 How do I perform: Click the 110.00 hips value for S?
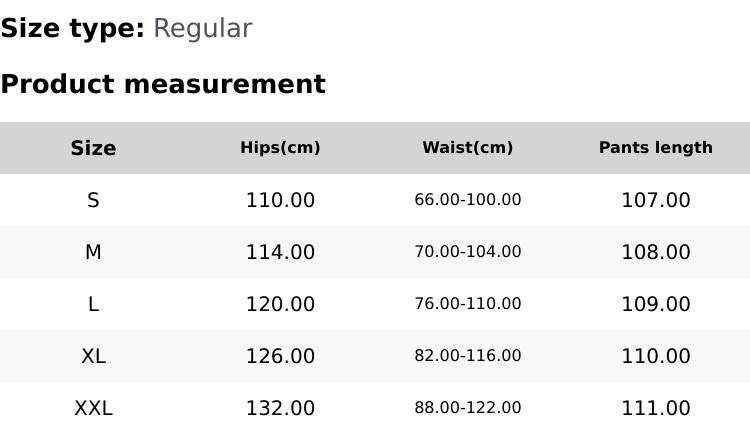280,200
